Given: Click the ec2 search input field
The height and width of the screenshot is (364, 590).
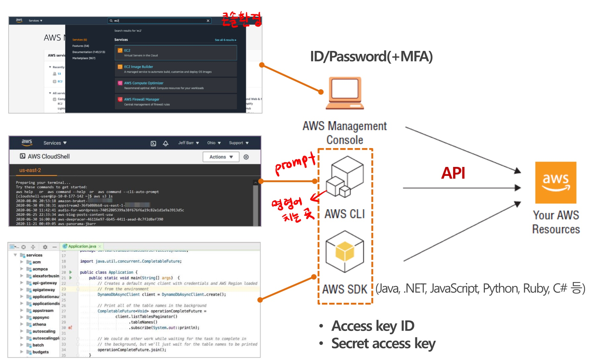Looking at the screenshot, I should pos(160,21).
